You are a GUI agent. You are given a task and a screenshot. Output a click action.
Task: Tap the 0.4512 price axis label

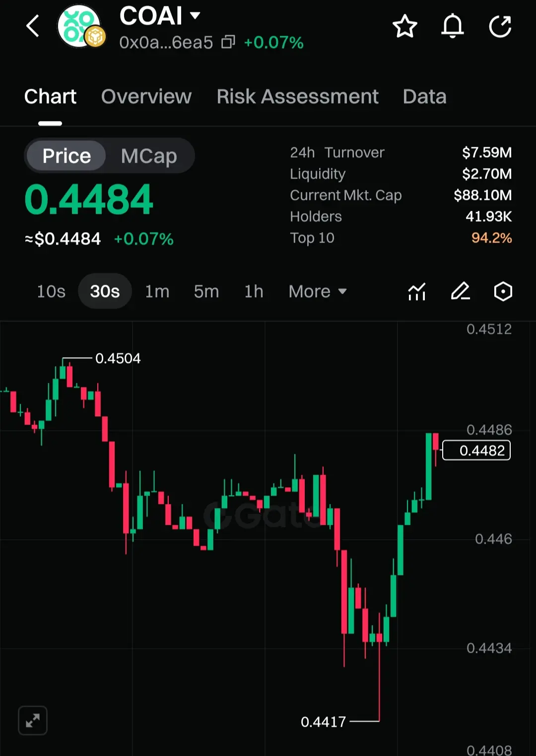coord(489,329)
